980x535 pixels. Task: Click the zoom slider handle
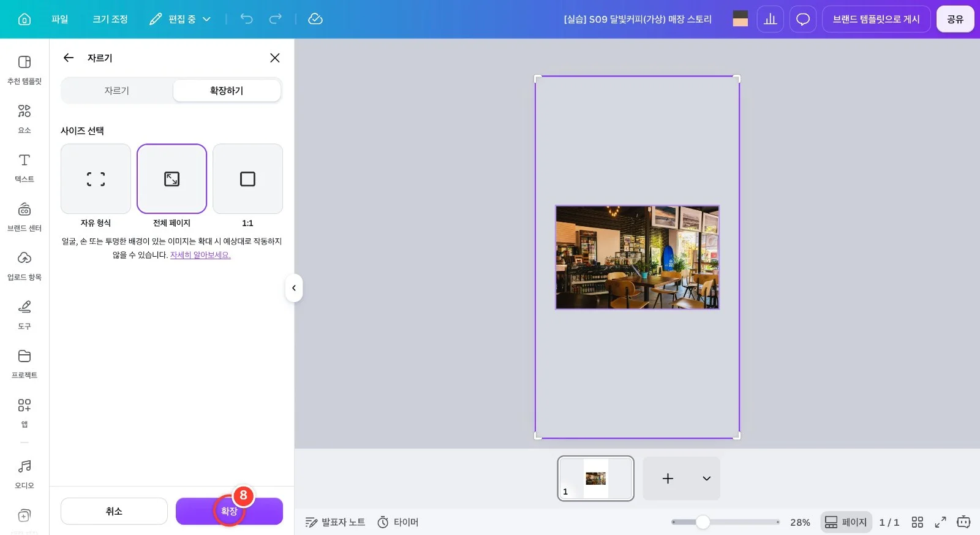click(x=703, y=522)
